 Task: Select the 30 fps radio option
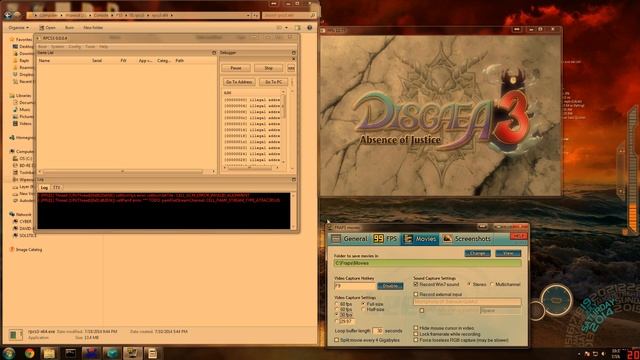tap(337, 315)
